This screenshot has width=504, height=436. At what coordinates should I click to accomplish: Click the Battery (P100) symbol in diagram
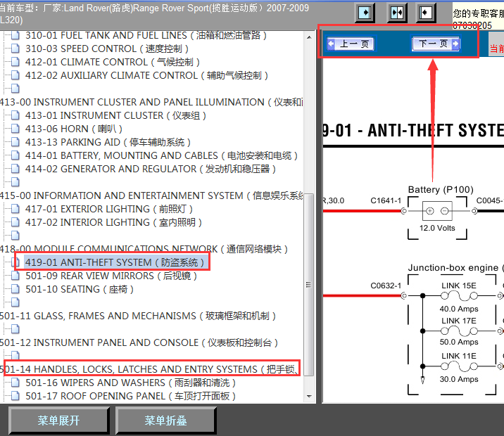click(437, 211)
